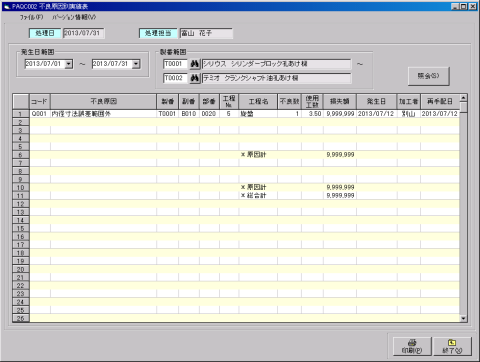Click the 再手配日 column header
480x362 pixels.
[440, 101]
